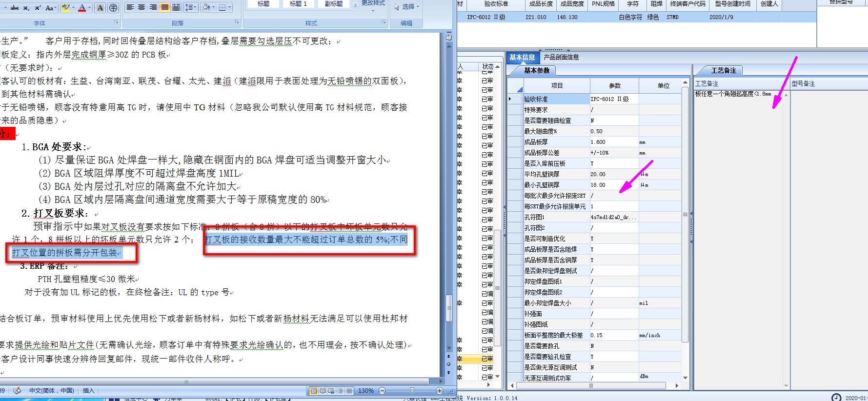
Task: Apply subscript formatting
Action: pyautogui.click(x=26, y=8)
